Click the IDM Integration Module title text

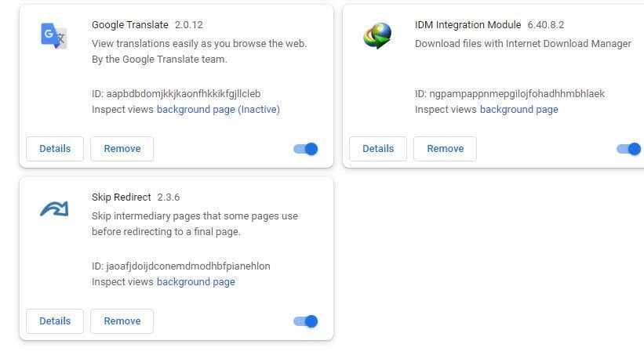(468, 24)
